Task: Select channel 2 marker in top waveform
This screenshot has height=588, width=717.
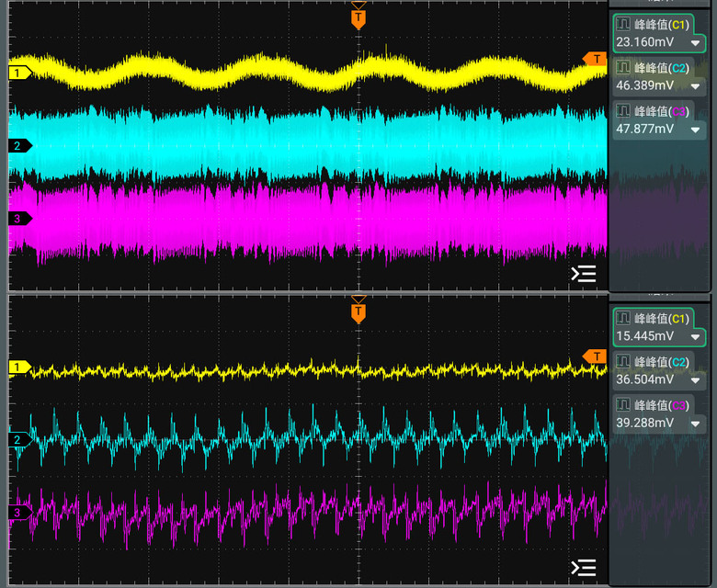Action: [19, 146]
